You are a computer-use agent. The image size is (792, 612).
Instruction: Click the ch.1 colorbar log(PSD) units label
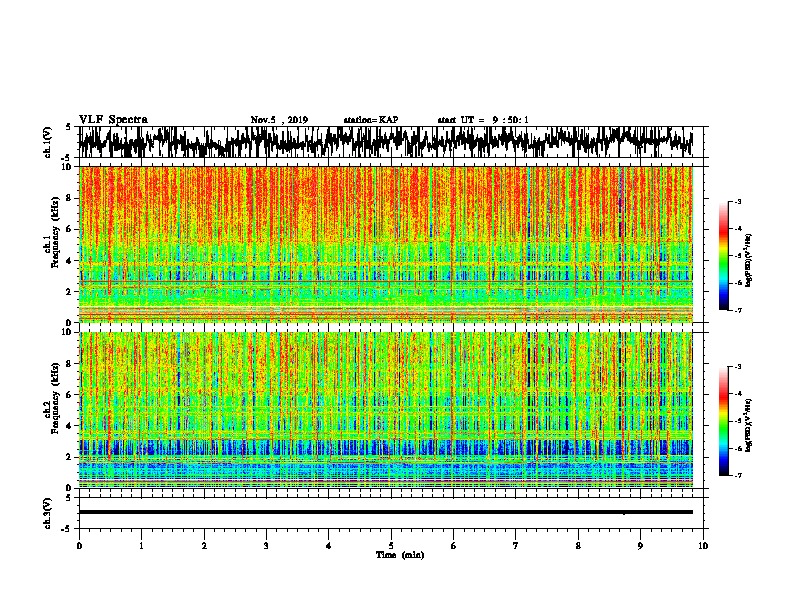pyautogui.click(x=749, y=260)
